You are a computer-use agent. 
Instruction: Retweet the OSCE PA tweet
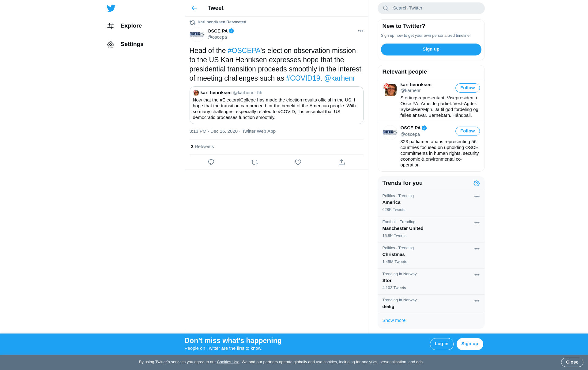254,162
